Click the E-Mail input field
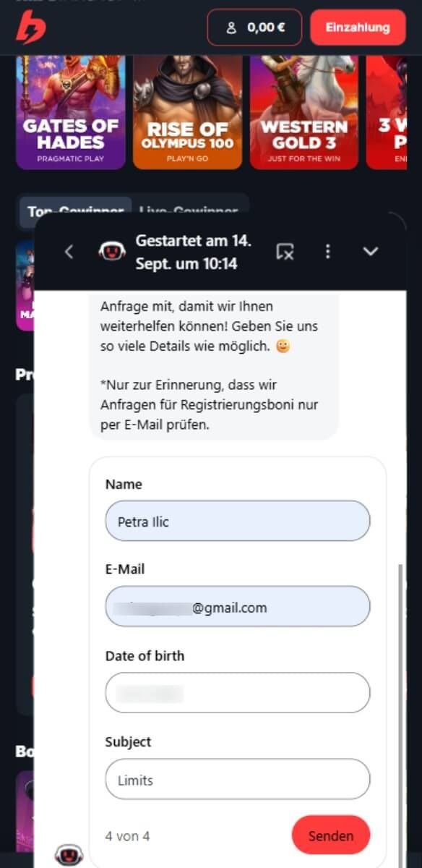The width and height of the screenshot is (422, 868). tap(238, 606)
